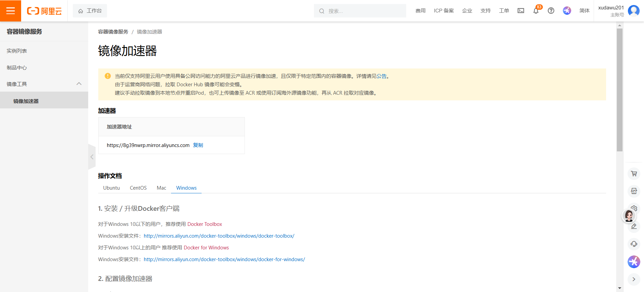644x292 pixels.
Task: Open the customer service headset icon
Action: pyautogui.click(x=634, y=244)
